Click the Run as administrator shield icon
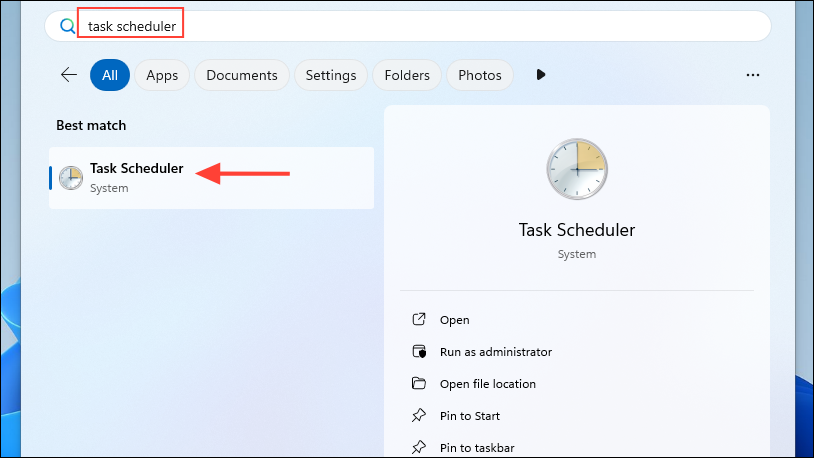Screen dimensions: 814x458 click(419, 352)
